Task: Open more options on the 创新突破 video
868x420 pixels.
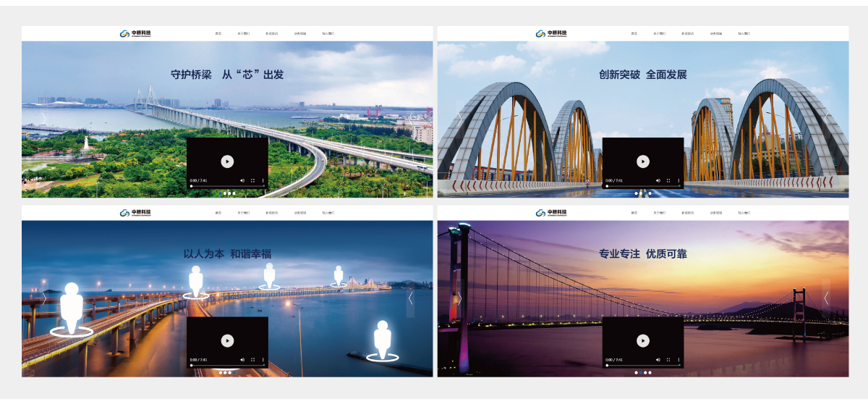Action: pos(678,180)
